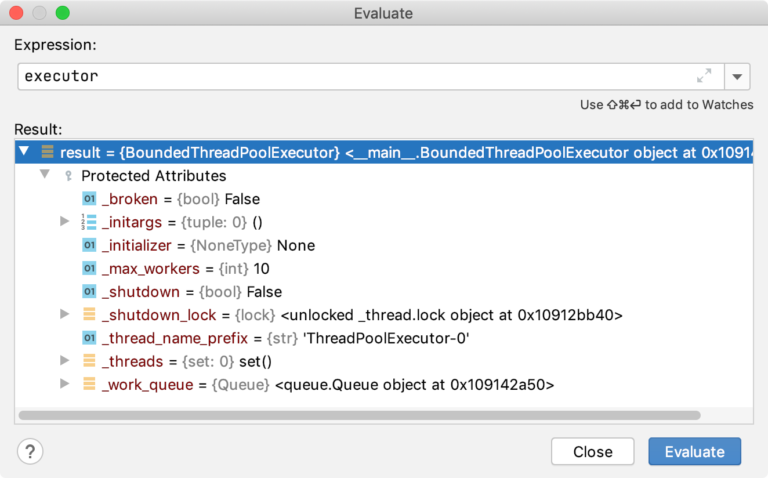Viewport: 768px width, 478px height.
Task: Expand the _initargs tuple node
Action: click(x=65, y=221)
